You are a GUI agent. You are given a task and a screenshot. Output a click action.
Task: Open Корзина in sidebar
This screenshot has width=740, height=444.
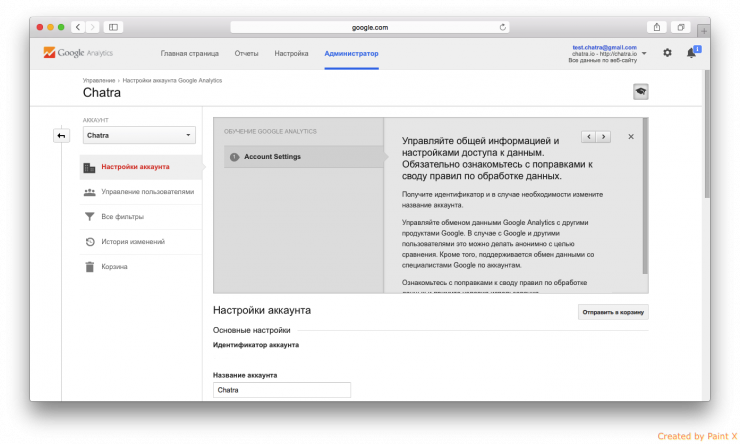click(x=141, y=267)
